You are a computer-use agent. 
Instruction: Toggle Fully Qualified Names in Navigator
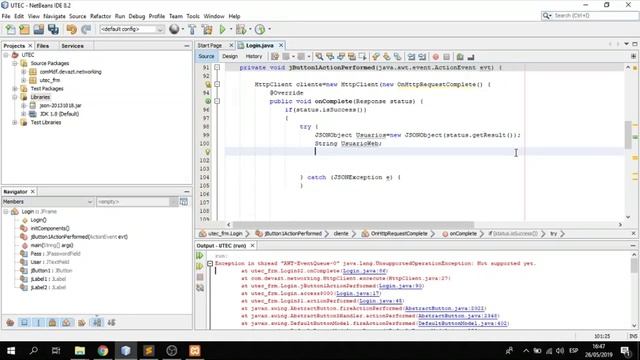[82, 323]
